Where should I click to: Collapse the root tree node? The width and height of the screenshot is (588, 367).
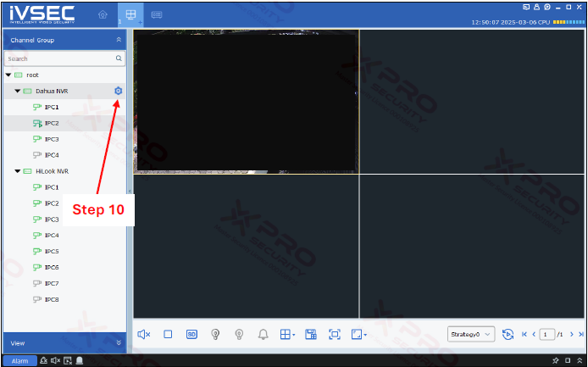(x=8, y=75)
